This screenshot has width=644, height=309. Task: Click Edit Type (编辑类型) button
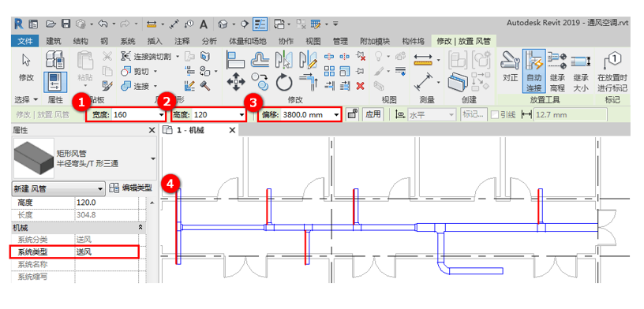132,188
